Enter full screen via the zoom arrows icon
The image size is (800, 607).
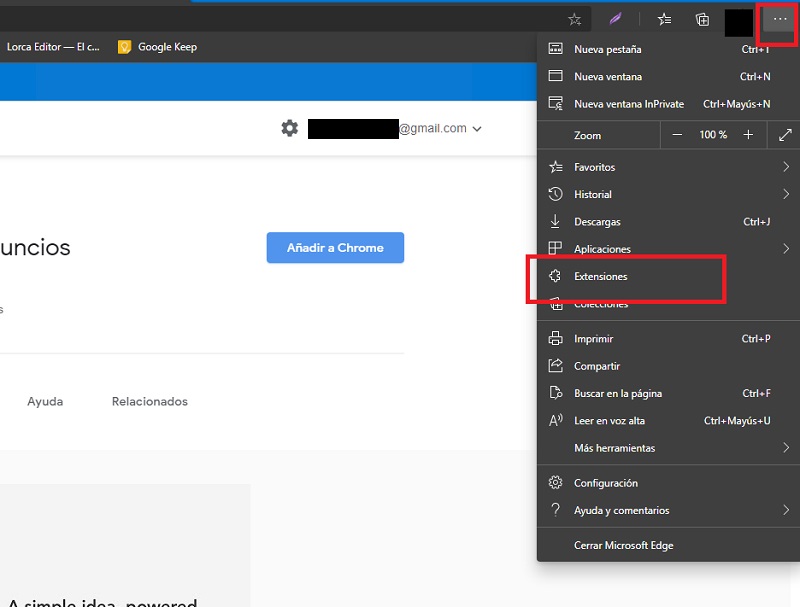785,135
